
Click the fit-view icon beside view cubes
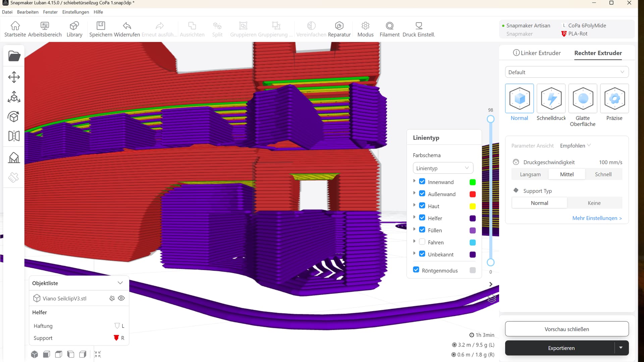click(x=98, y=354)
